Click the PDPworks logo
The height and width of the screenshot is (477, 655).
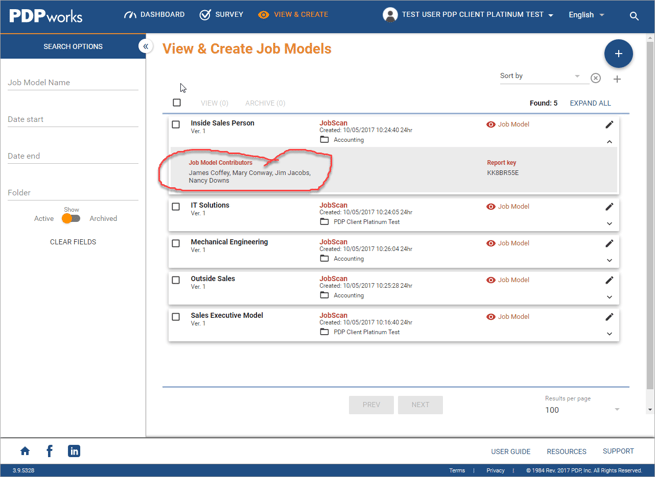46,16
